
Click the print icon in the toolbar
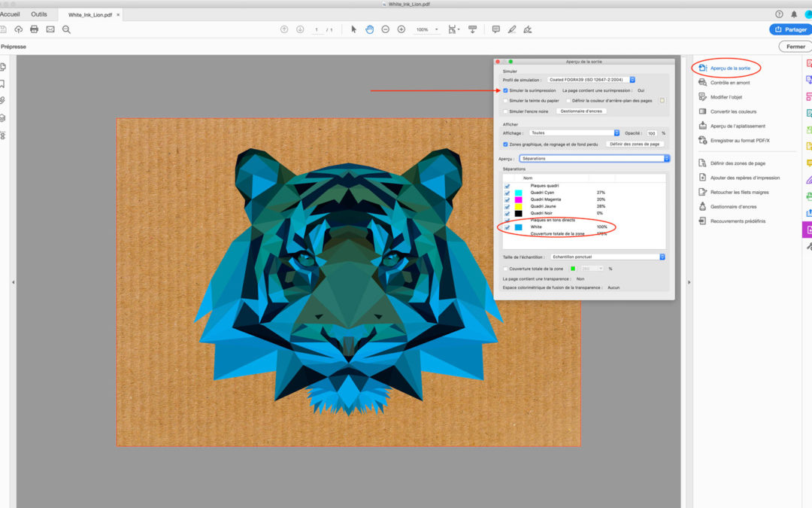(34, 29)
